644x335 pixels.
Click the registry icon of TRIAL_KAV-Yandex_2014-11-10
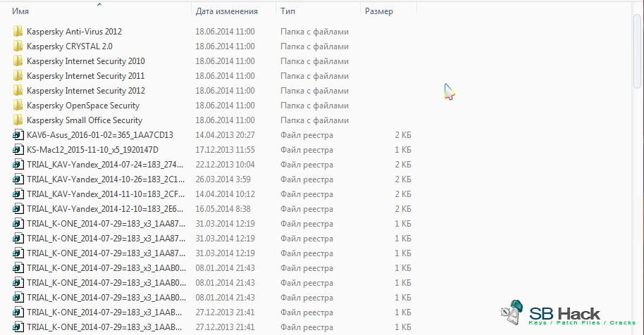click(18, 194)
